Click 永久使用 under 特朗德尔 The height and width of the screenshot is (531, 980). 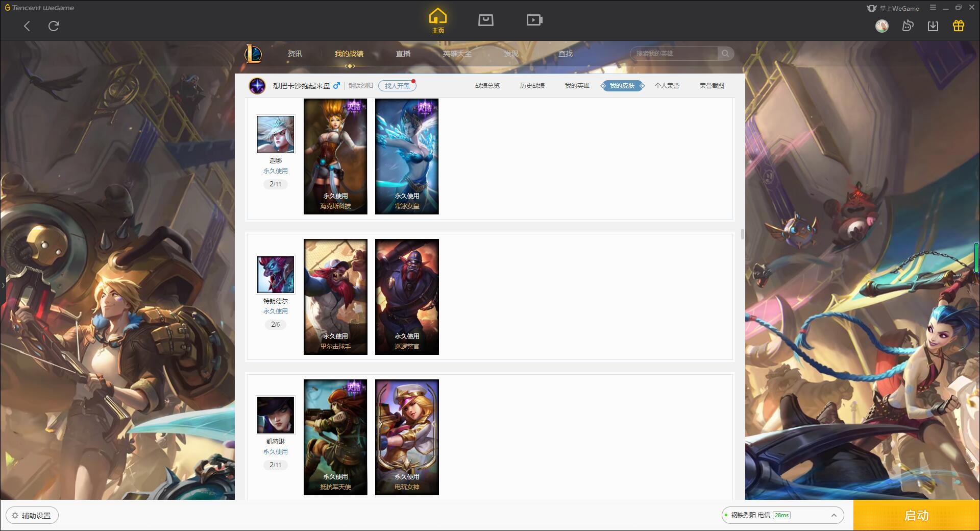click(276, 311)
